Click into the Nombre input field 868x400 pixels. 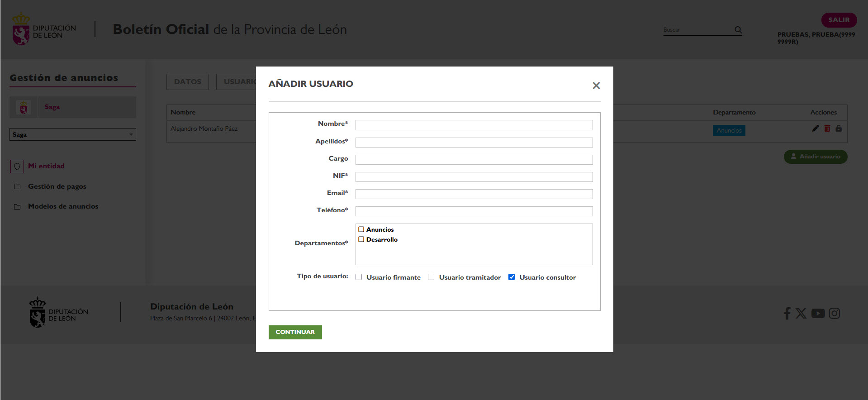coord(474,125)
